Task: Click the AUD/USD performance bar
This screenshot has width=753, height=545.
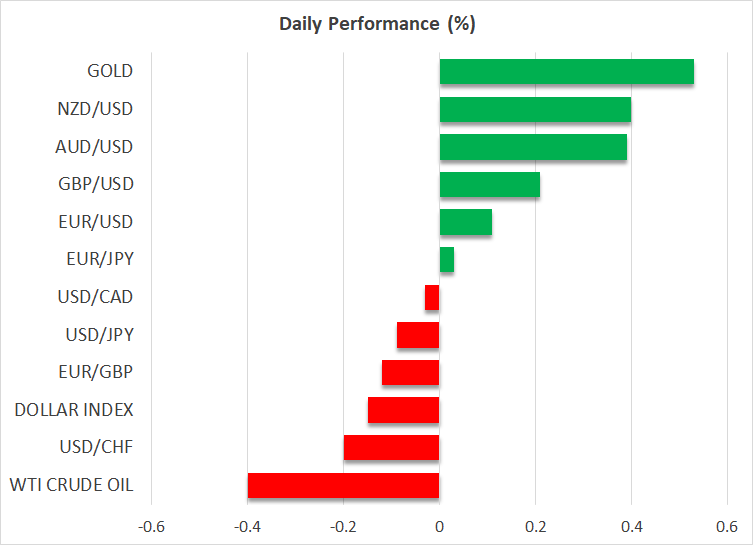Action: click(x=533, y=147)
